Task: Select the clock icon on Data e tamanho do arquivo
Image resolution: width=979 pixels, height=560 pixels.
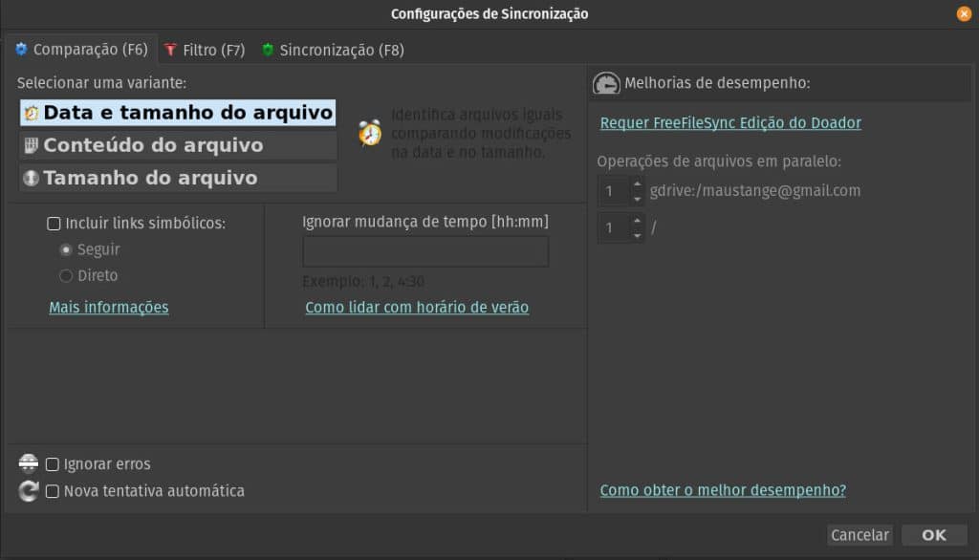Action: pyautogui.click(x=31, y=113)
